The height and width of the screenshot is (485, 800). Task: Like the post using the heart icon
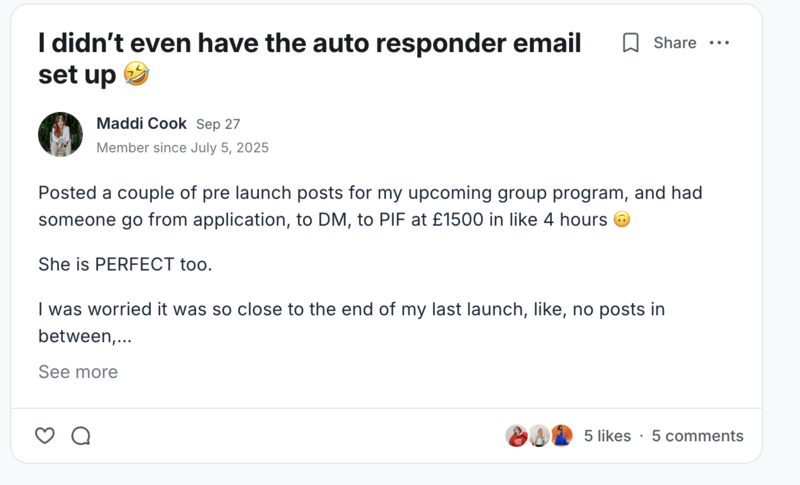[x=45, y=436]
